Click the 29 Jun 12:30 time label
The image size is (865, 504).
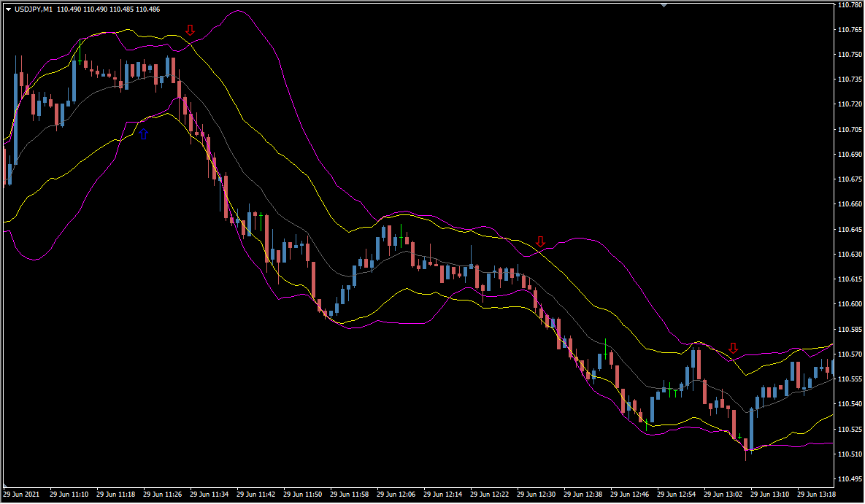[537, 494]
